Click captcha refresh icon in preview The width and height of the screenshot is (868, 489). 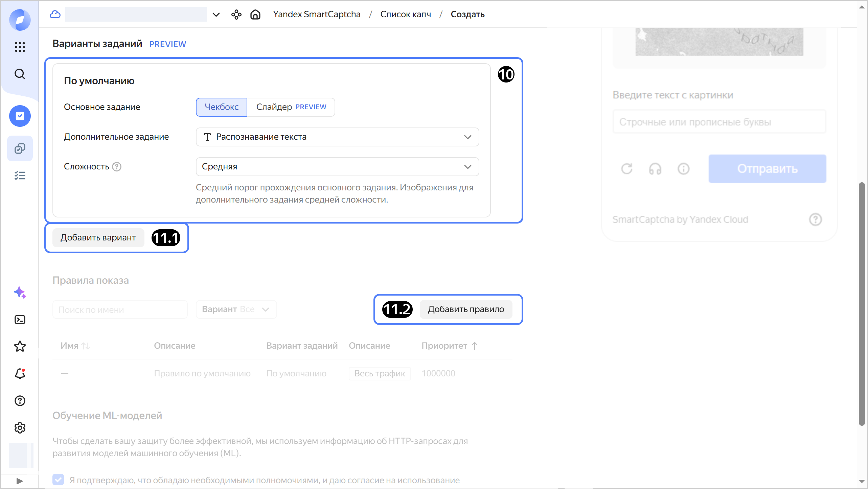[x=627, y=168]
